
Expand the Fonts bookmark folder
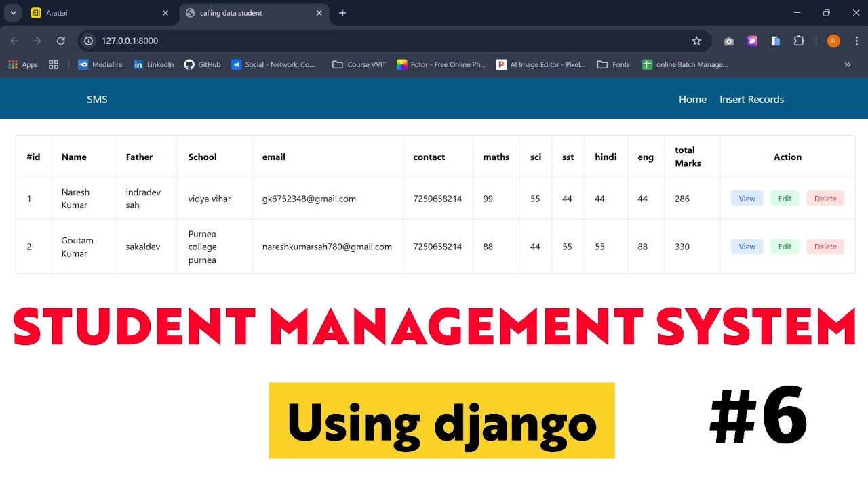point(614,64)
